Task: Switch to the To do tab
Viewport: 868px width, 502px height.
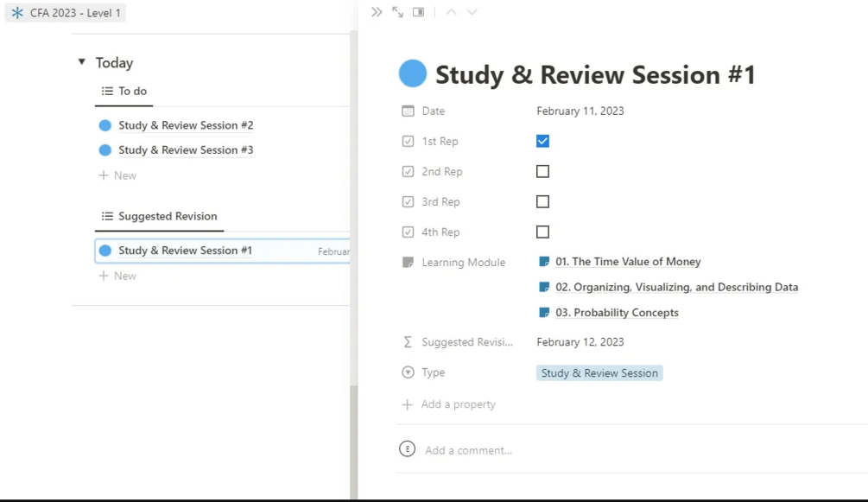Action: coord(124,91)
